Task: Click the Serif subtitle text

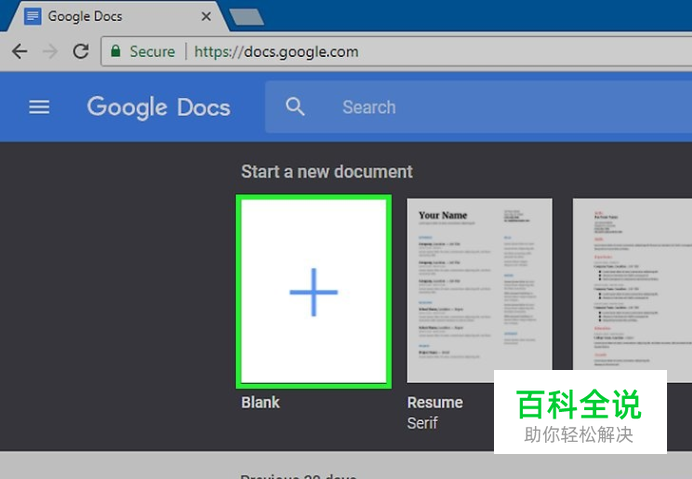Action: (x=422, y=423)
